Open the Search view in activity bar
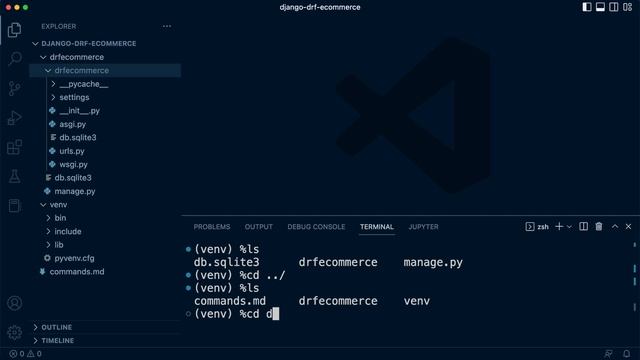This screenshot has height=360, width=640. (x=14, y=59)
